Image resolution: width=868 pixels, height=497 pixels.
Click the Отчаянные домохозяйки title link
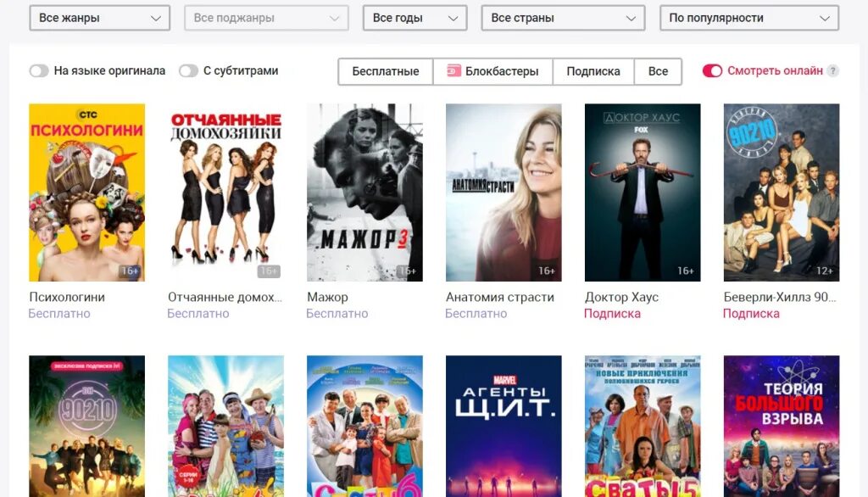(x=225, y=297)
